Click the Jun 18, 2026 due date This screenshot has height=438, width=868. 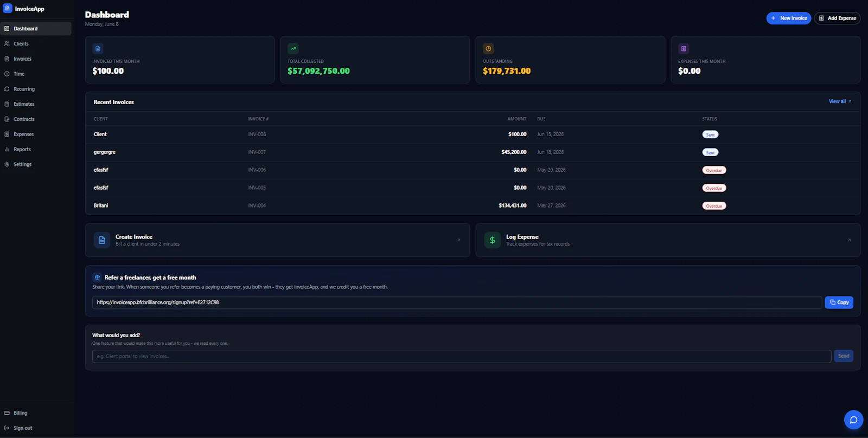(x=550, y=152)
